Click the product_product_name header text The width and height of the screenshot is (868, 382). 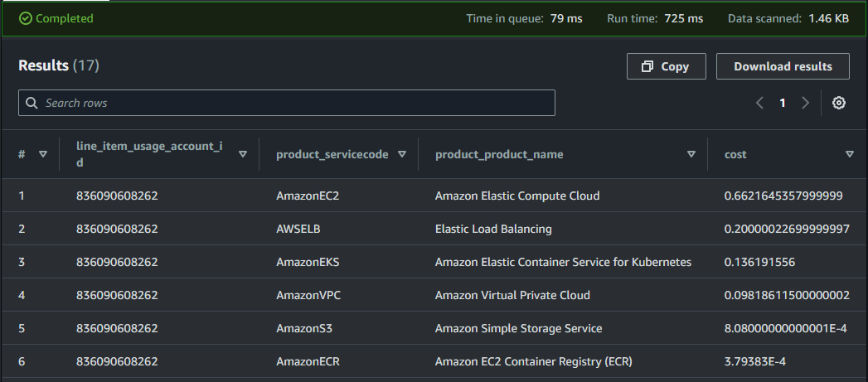click(x=499, y=154)
